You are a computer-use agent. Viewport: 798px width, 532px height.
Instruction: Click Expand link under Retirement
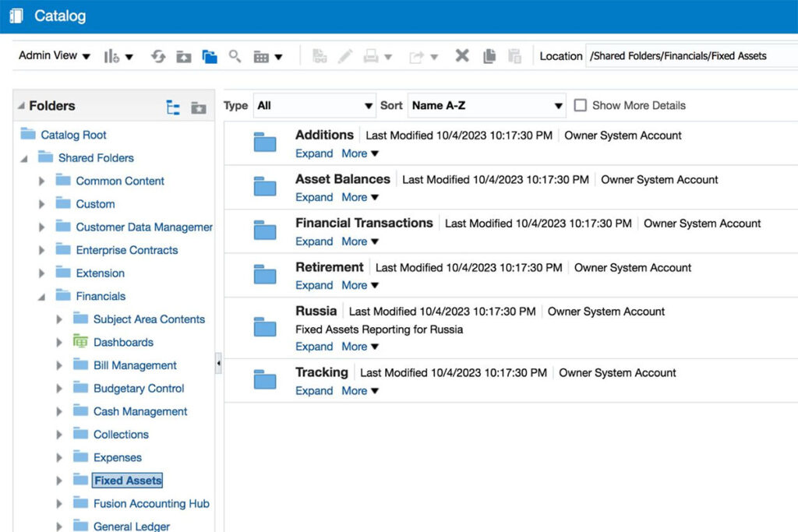pos(314,286)
